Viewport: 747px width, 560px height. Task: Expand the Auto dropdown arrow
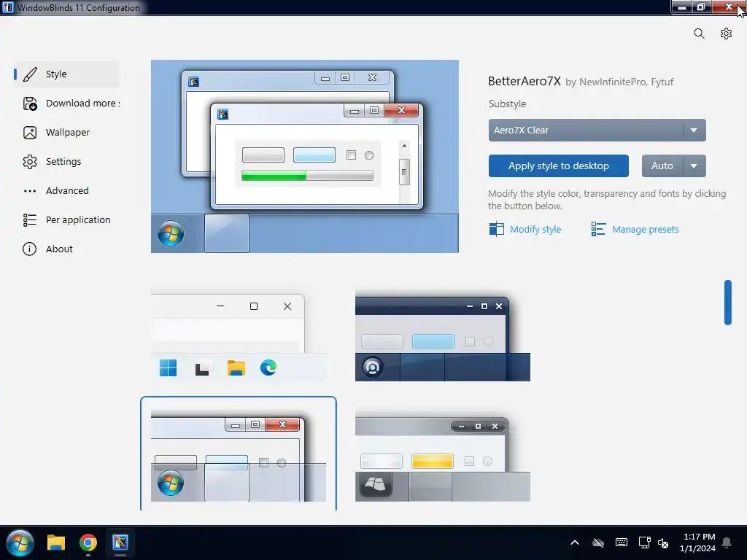pyautogui.click(x=694, y=166)
